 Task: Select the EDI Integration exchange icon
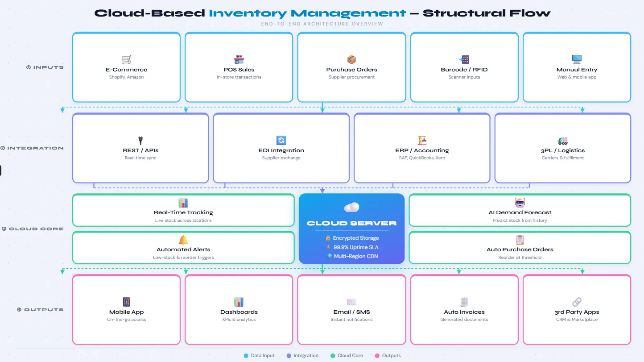coord(281,140)
